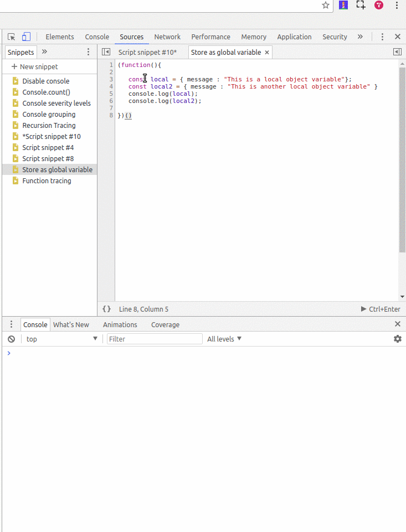Close the DevTools panel

tap(398, 37)
